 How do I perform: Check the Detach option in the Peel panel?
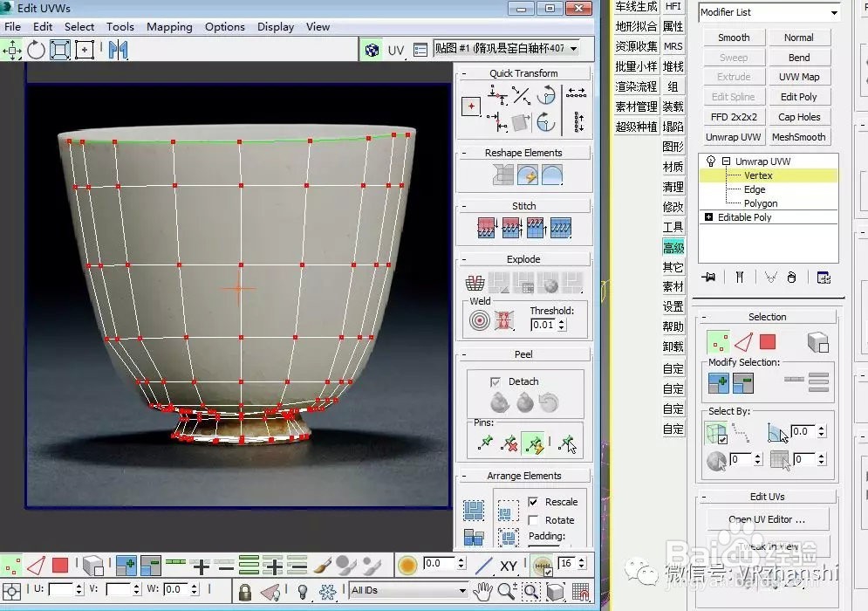click(x=494, y=381)
